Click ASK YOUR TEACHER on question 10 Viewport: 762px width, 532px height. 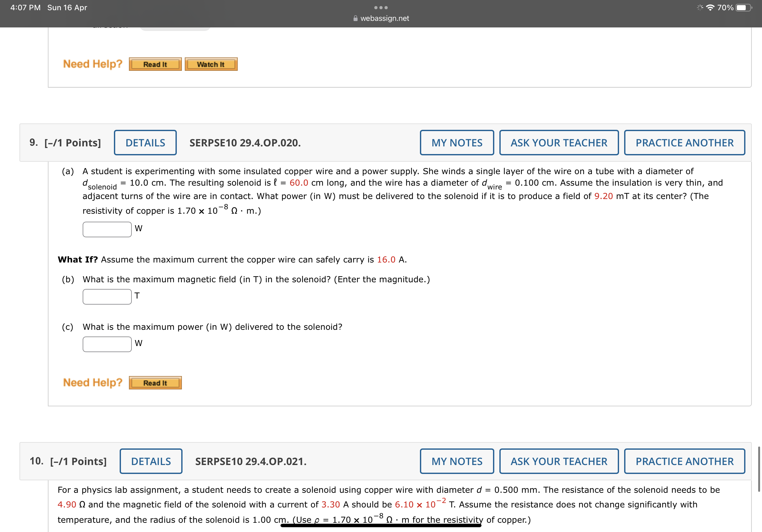[558, 462]
